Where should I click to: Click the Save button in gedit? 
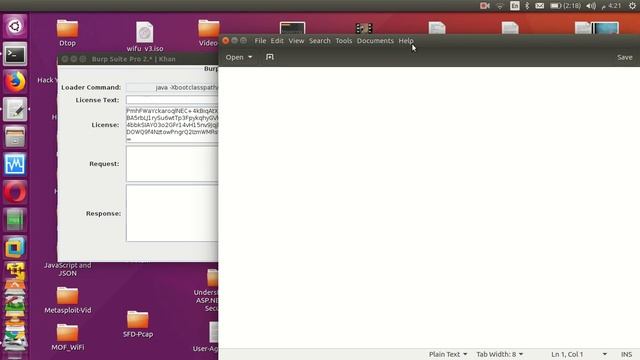point(624,57)
